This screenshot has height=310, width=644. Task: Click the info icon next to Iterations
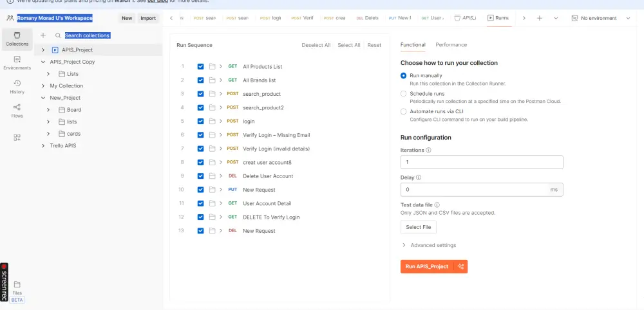(428, 150)
